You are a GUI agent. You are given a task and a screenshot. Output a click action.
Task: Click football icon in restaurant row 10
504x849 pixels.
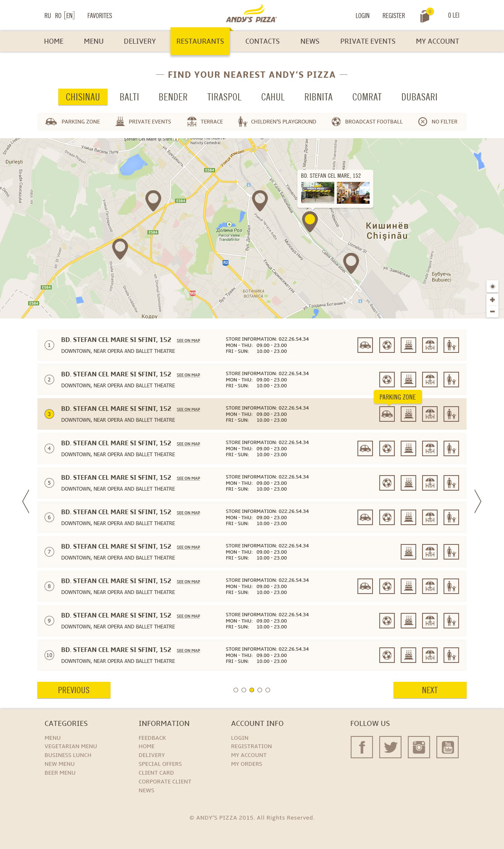387,655
